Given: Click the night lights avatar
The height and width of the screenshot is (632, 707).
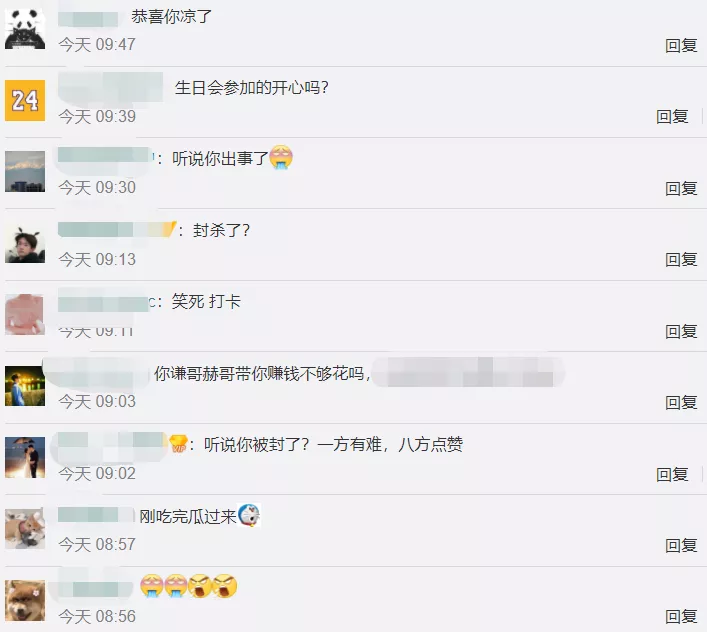Looking at the screenshot, I should pyautogui.click(x=25, y=386).
